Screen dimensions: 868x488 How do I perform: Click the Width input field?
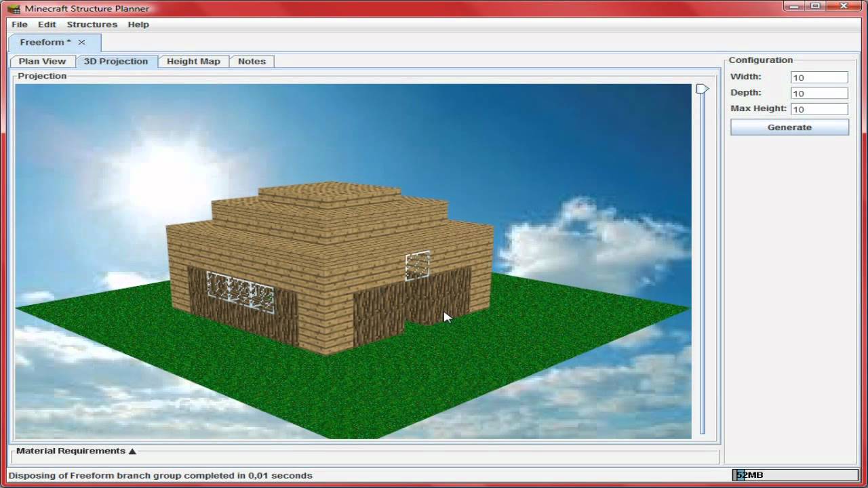819,77
